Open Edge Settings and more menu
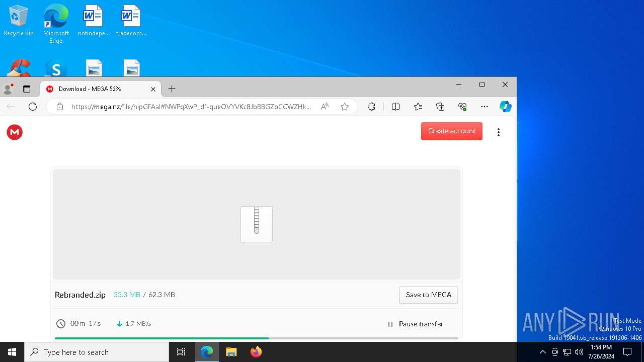Image resolution: width=644 pixels, height=362 pixels. (x=485, y=107)
